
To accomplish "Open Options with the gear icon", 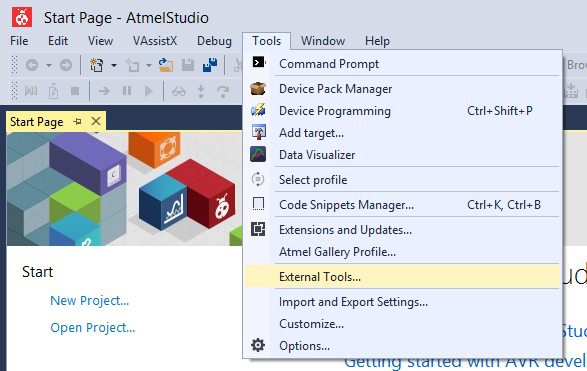I will point(258,345).
